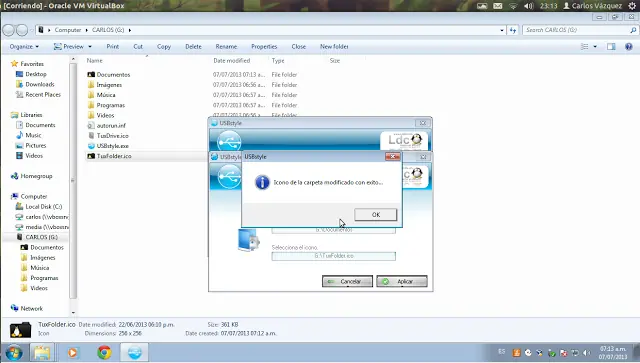This screenshot has height=363, width=640.
Task: Select the Imágenes folder in file list
Action: click(109, 85)
